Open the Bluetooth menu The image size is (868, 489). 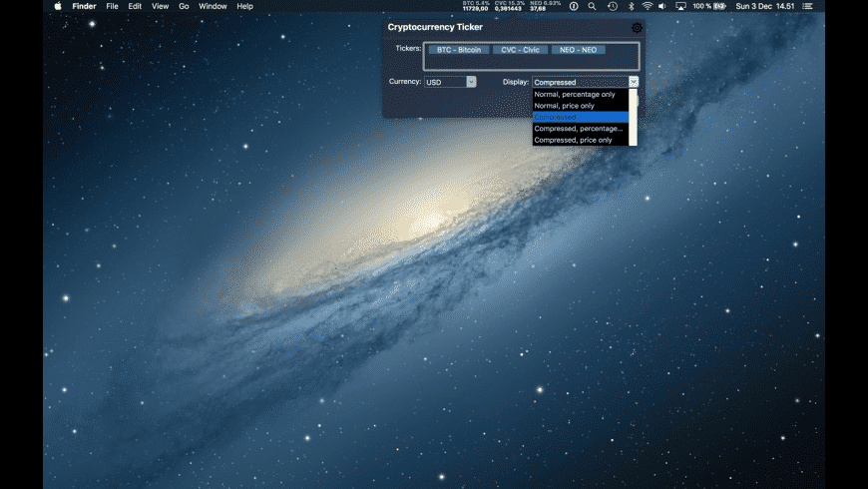point(631,6)
